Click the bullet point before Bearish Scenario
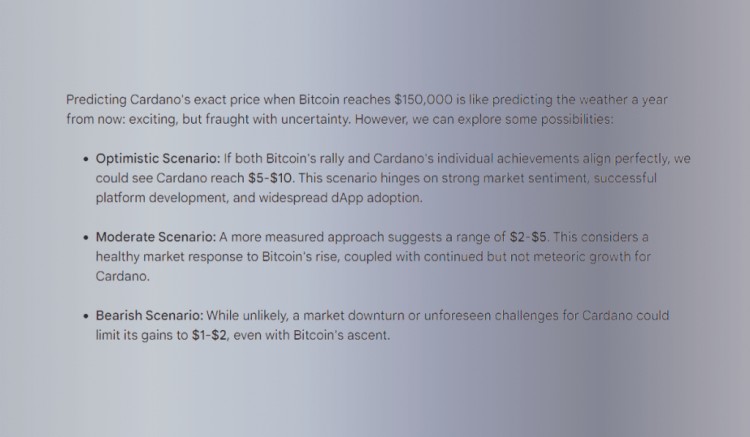 pyautogui.click(x=86, y=316)
